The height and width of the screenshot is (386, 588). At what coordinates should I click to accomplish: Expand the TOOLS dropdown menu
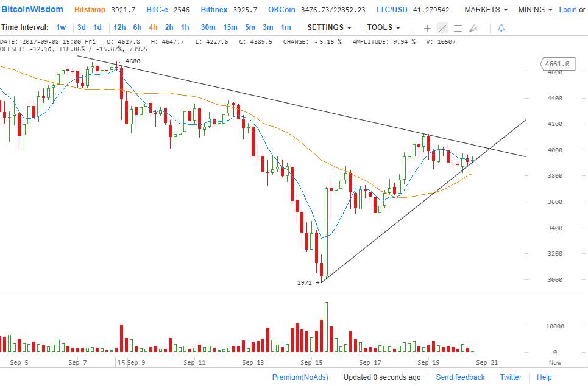click(383, 27)
